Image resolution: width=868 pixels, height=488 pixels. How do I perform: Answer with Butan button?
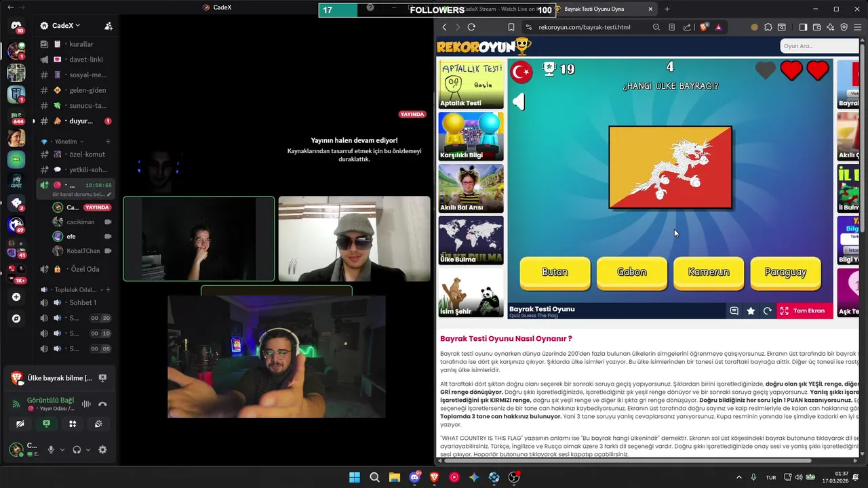555,272
